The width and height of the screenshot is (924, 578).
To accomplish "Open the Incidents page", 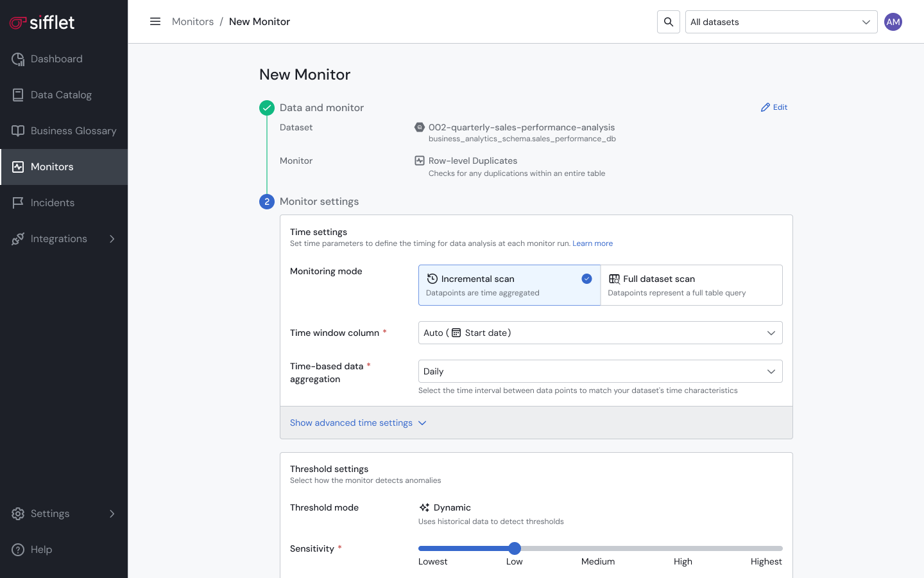I will pos(64,203).
